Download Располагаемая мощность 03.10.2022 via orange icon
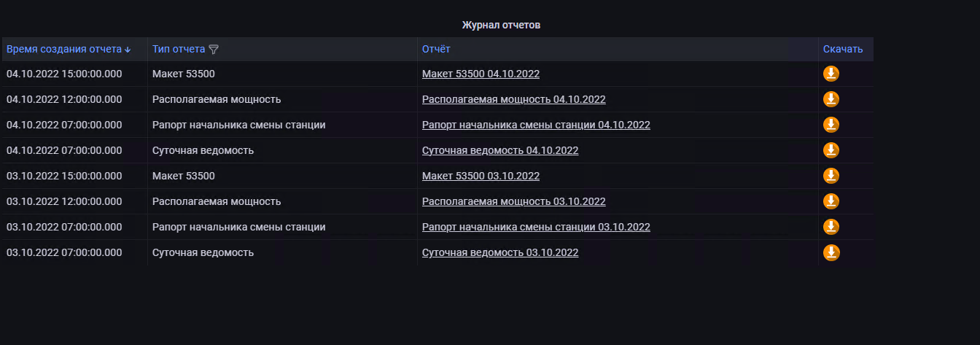This screenshot has width=980, height=345. [x=831, y=201]
